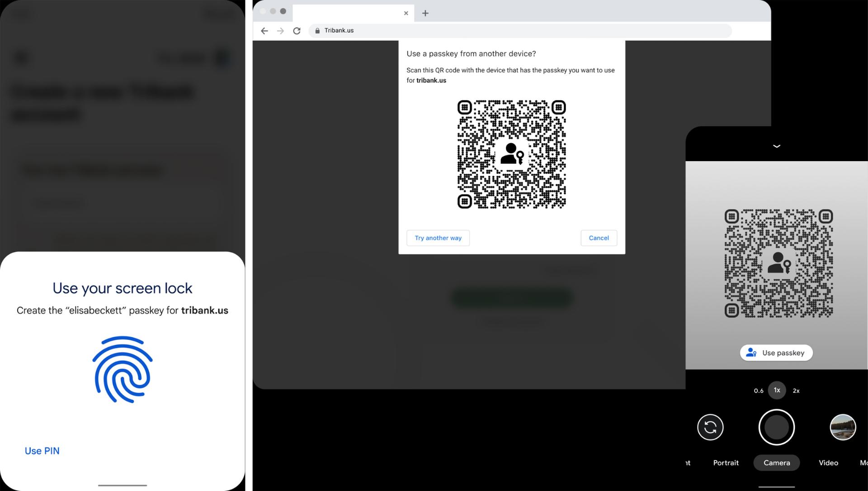Tap the camera shutter button
Viewport: 868px width, 491px height.
tap(777, 427)
